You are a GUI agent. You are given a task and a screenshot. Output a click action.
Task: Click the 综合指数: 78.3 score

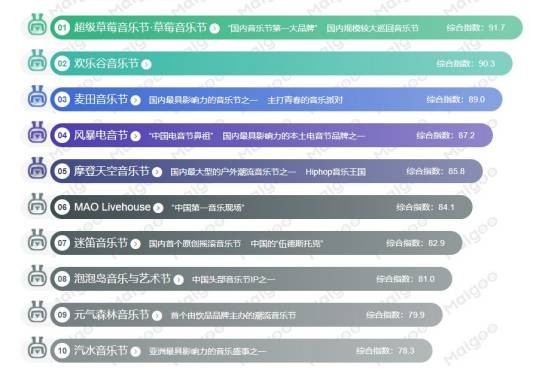point(386,350)
